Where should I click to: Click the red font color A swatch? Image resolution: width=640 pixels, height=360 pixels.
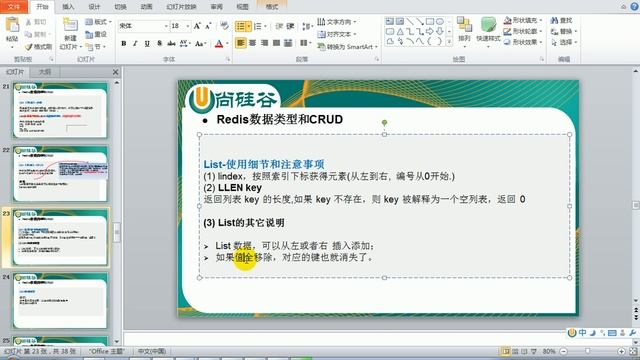click(x=219, y=43)
